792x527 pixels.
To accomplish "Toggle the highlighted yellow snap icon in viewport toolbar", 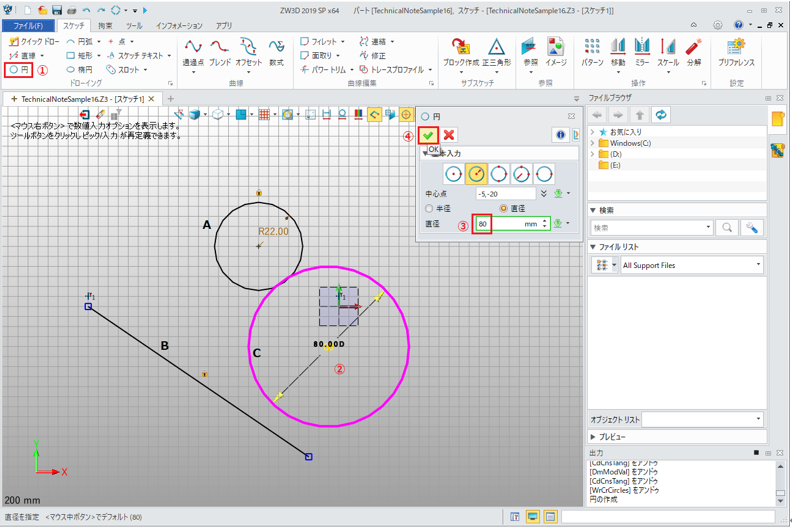I will click(374, 115).
